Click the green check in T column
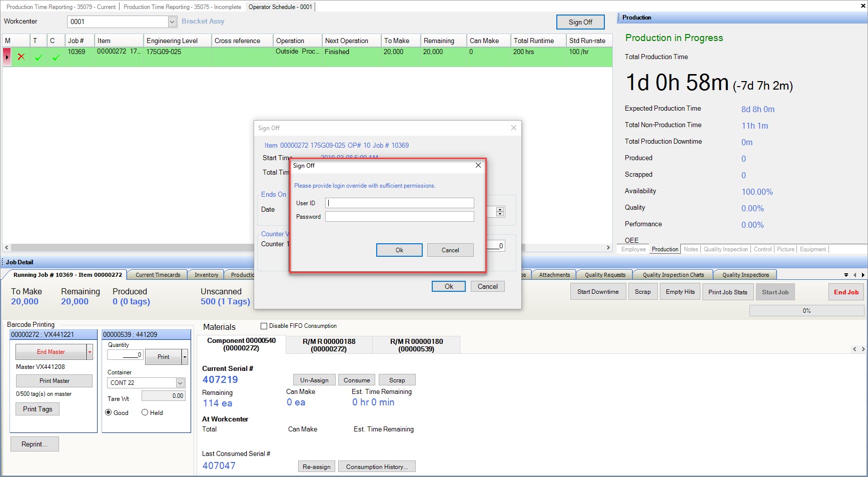The image size is (868, 477). pyautogui.click(x=38, y=58)
